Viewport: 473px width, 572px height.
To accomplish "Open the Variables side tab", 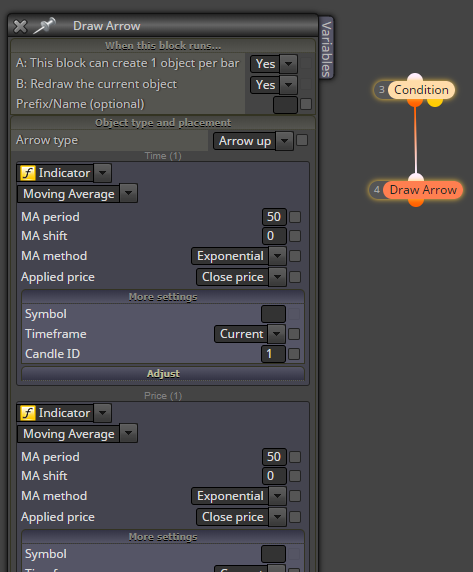I will tap(326, 48).
